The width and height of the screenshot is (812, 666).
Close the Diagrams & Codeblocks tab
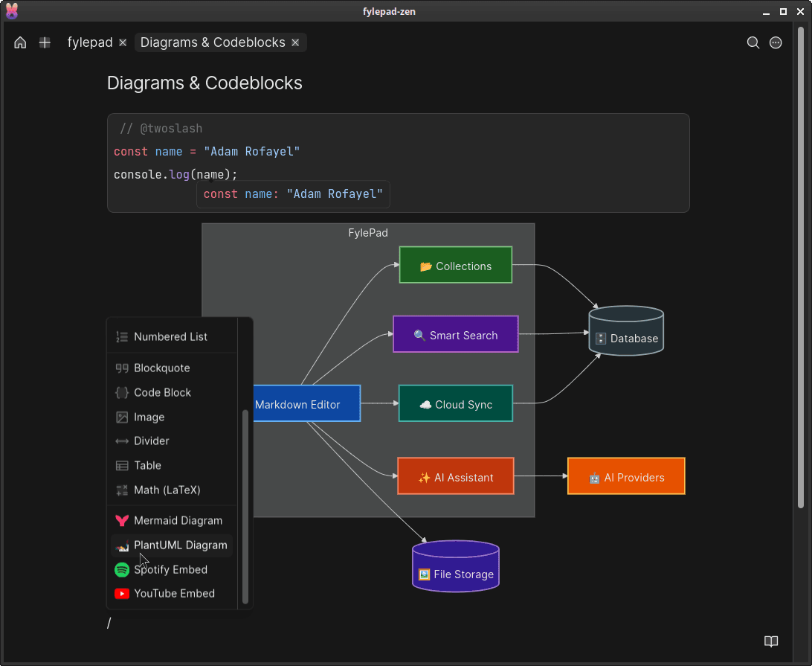coord(295,42)
